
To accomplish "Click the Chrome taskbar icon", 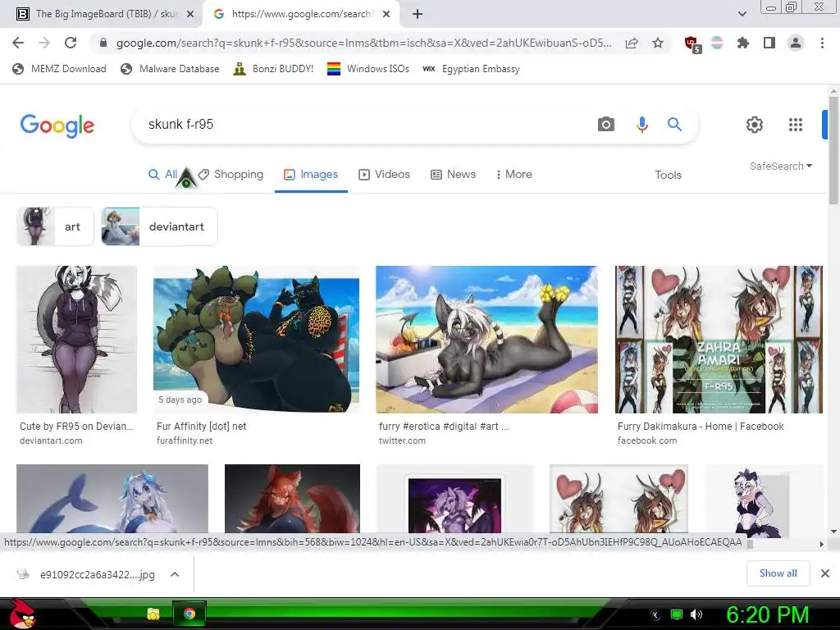I will click(x=189, y=614).
